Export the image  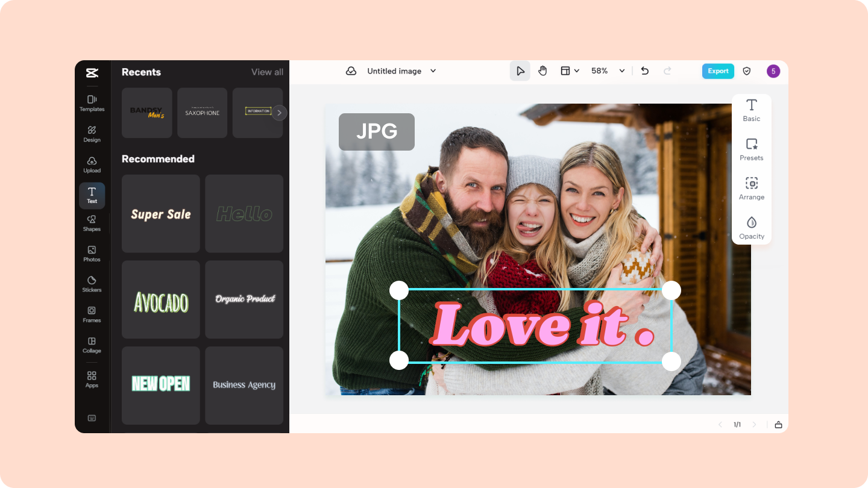[x=718, y=71]
